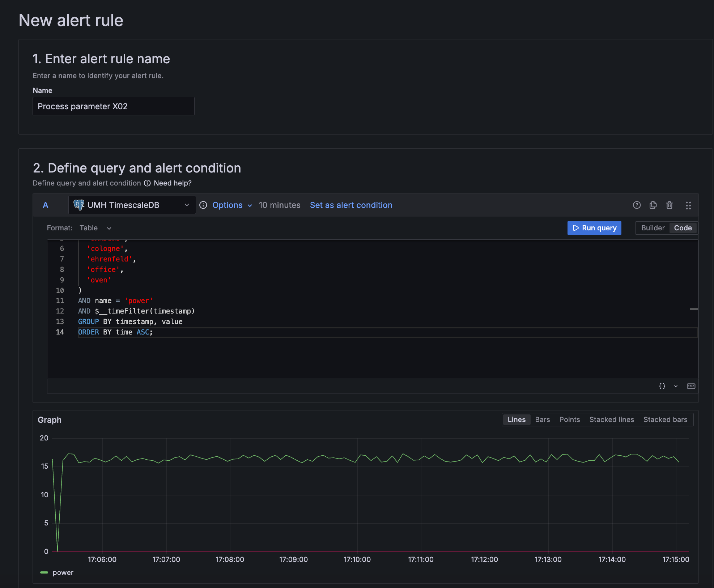Switch the editor to Code mode
Image resolution: width=714 pixels, height=588 pixels.
click(683, 228)
